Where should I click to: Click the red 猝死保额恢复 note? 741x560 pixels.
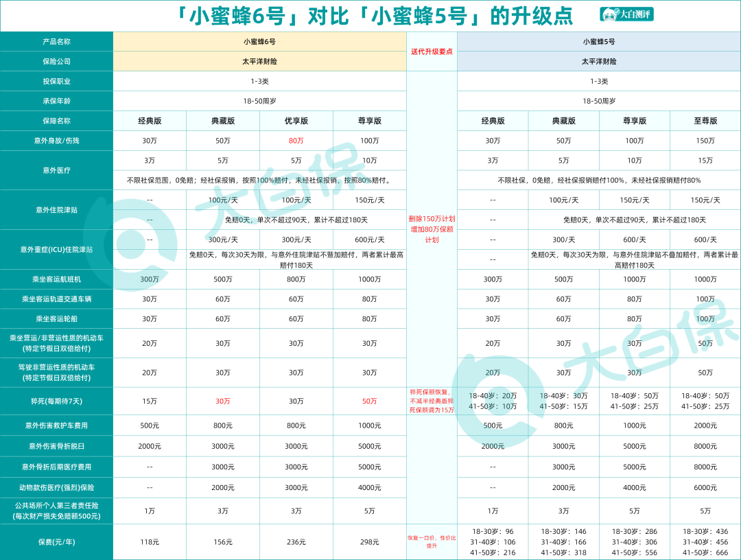pos(432,401)
